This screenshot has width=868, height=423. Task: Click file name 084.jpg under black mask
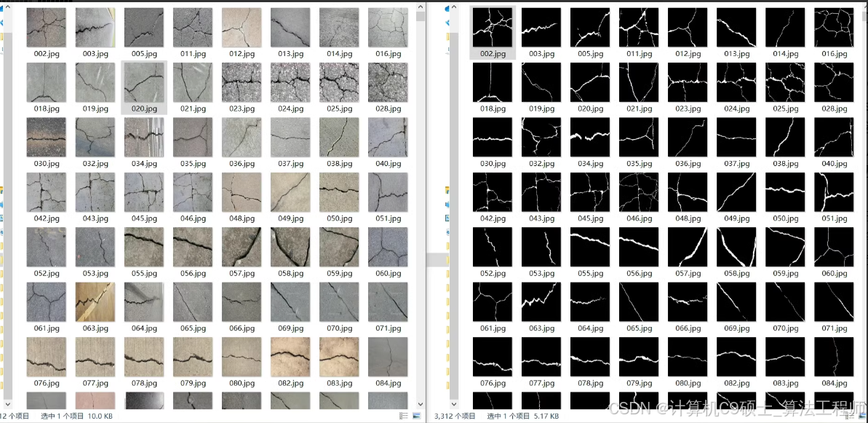[835, 383]
